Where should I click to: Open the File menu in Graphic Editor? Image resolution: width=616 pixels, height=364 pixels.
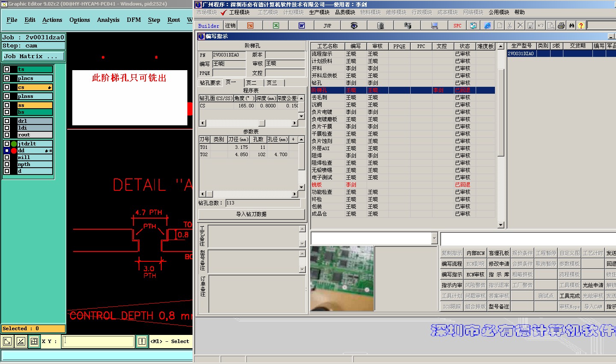coord(12,20)
